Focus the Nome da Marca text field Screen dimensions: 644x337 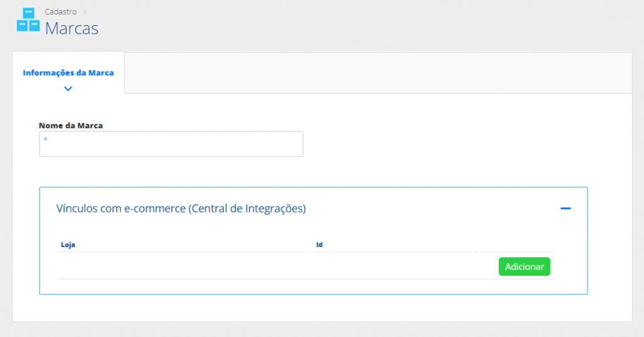coord(171,144)
